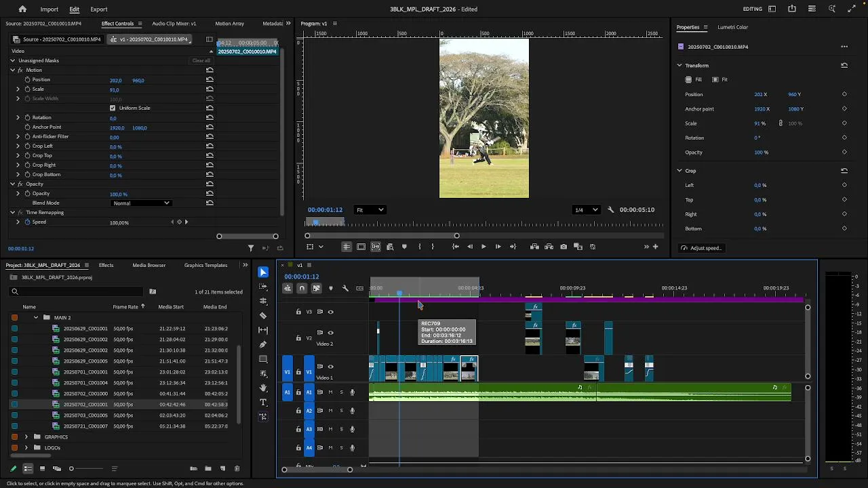Click Export Frame camera icon

[564, 247]
